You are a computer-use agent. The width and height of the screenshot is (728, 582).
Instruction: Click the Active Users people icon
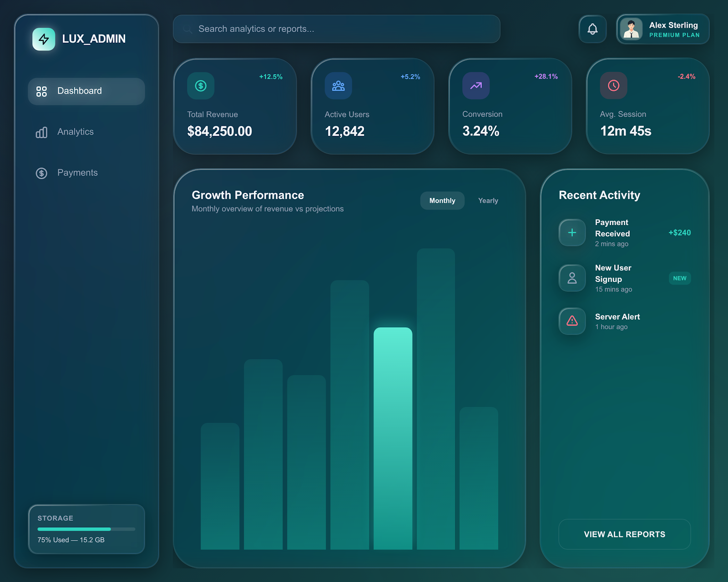click(338, 85)
